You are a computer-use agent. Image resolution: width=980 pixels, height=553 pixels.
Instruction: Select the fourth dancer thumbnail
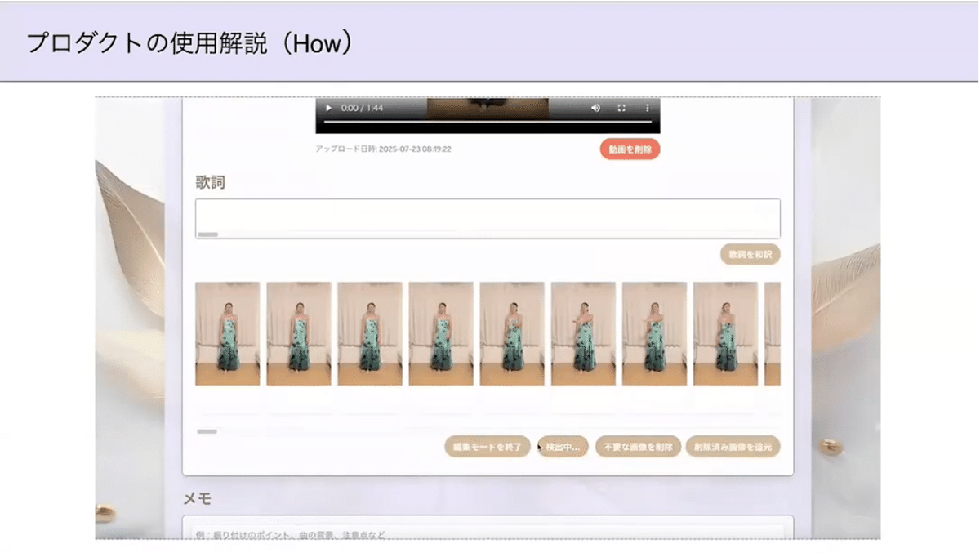441,333
